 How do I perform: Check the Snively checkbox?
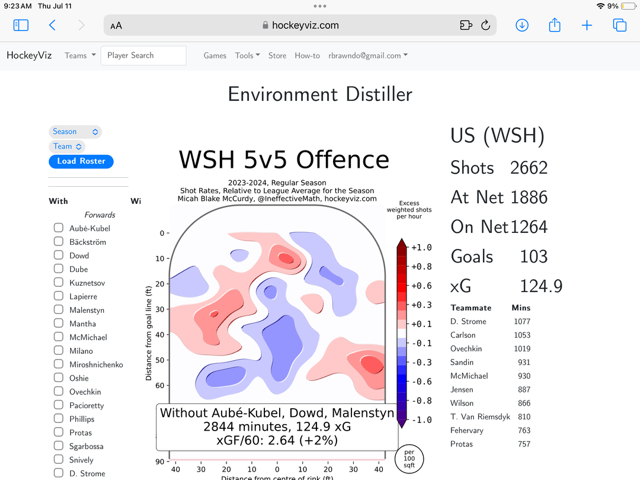(58, 459)
